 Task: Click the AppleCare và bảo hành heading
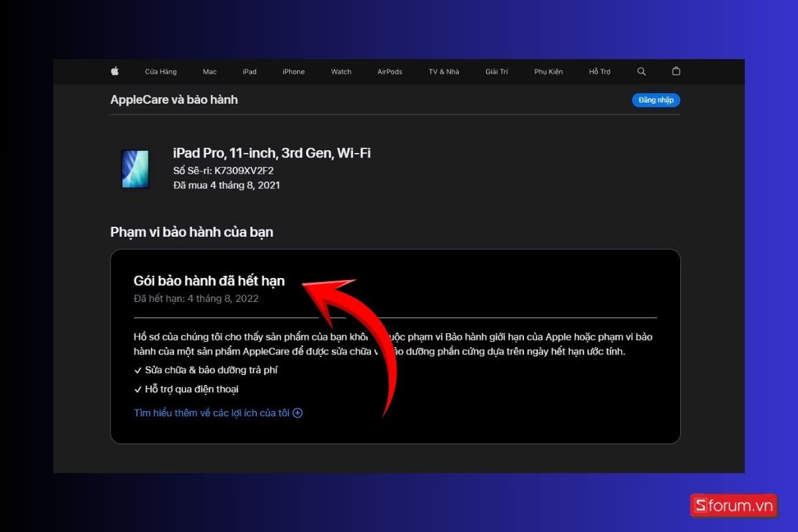point(174,100)
